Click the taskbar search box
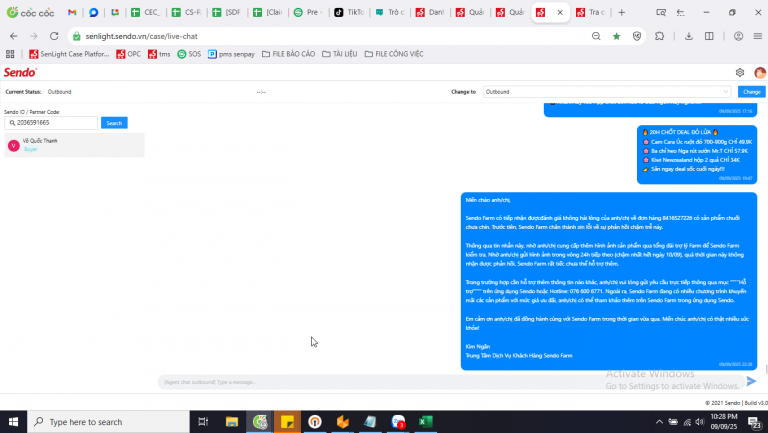Image resolution: width=768 pixels, height=433 pixels. (108, 422)
